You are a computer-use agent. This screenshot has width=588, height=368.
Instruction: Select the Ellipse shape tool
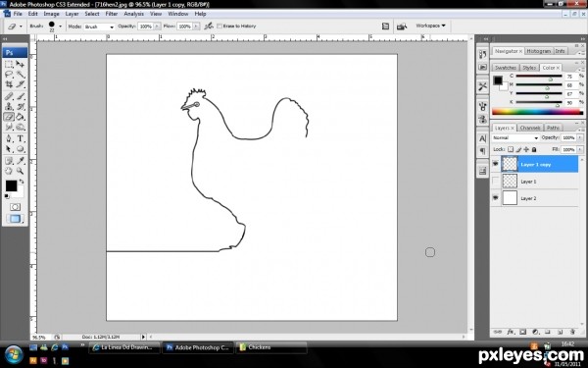(21, 149)
